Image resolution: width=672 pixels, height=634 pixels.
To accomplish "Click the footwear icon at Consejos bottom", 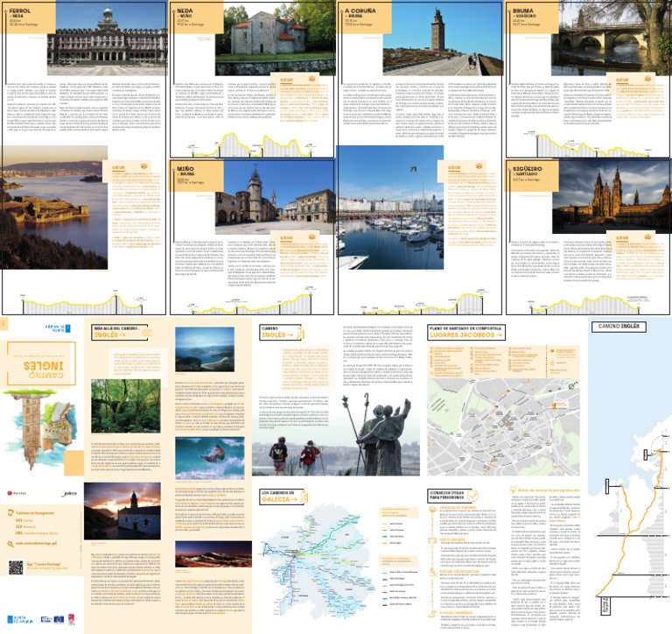I will point(432,614).
